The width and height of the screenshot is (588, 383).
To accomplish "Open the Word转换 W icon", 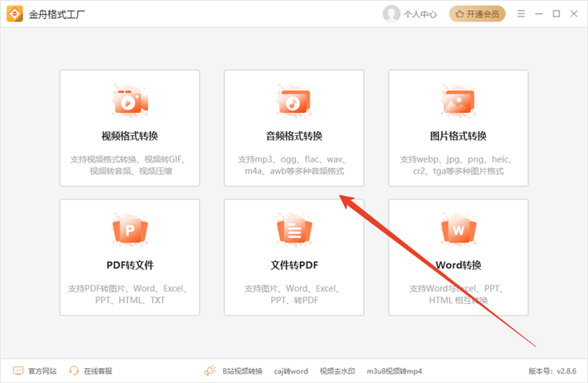I will click(x=458, y=230).
